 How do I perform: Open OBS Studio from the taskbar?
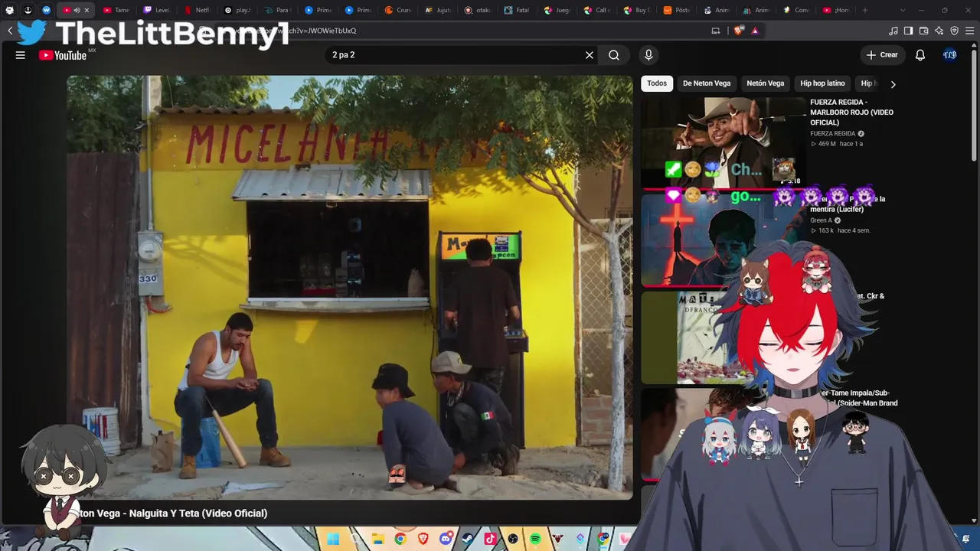pyautogui.click(x=513, y=540)
